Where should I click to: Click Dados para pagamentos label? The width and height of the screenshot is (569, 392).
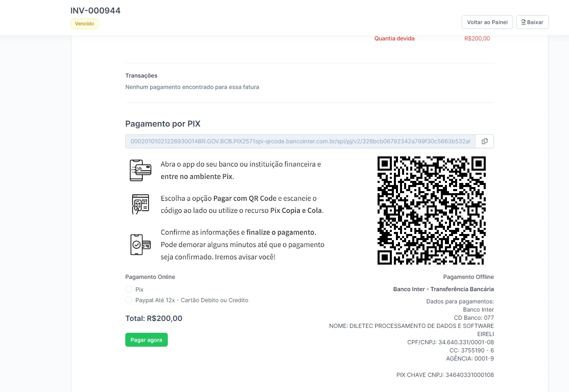click(x=460, y=301)
